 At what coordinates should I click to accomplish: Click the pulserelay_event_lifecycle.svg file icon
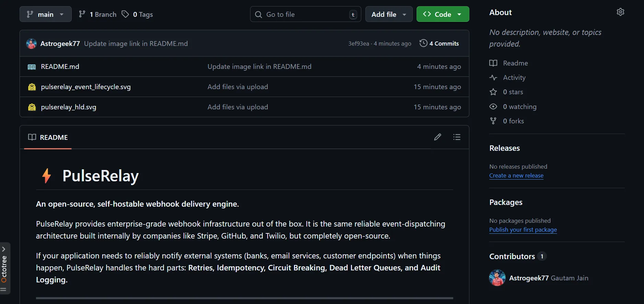tap(32, 87)
